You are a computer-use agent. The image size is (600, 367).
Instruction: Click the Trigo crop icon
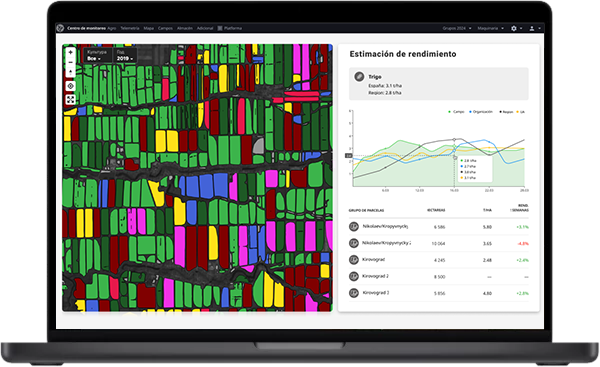tap(359, 77)
